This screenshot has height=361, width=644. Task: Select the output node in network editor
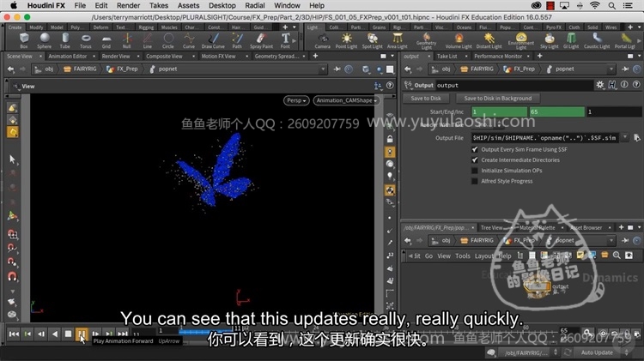[538, 286]
